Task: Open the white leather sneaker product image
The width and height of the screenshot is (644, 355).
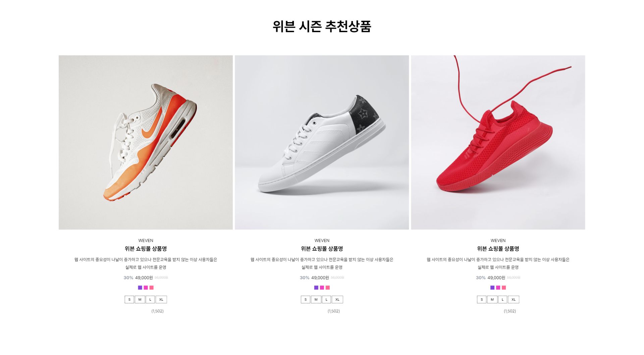Action: 322,142
